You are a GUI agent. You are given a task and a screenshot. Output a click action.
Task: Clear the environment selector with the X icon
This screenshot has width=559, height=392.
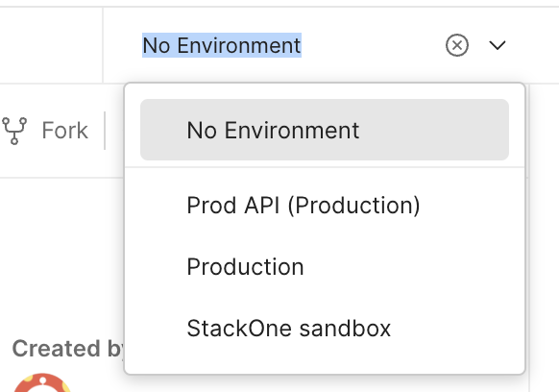click(456, 45)
